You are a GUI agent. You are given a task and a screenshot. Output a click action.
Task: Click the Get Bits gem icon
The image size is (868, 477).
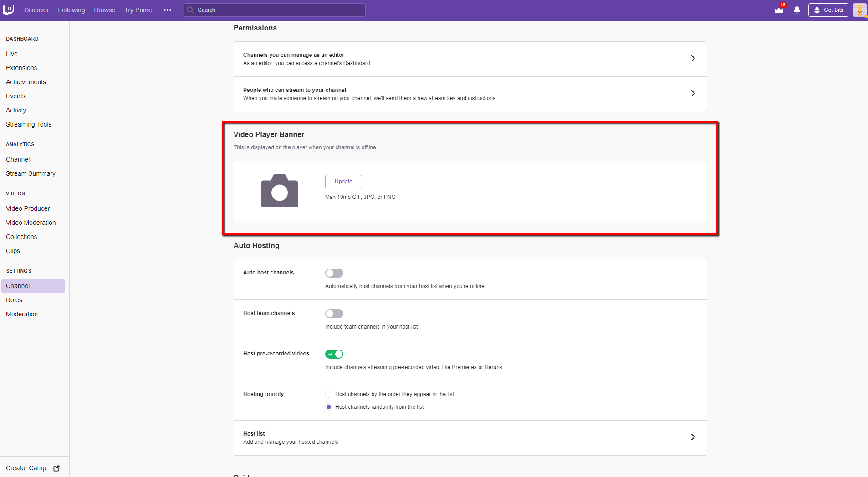coord(817,10)
